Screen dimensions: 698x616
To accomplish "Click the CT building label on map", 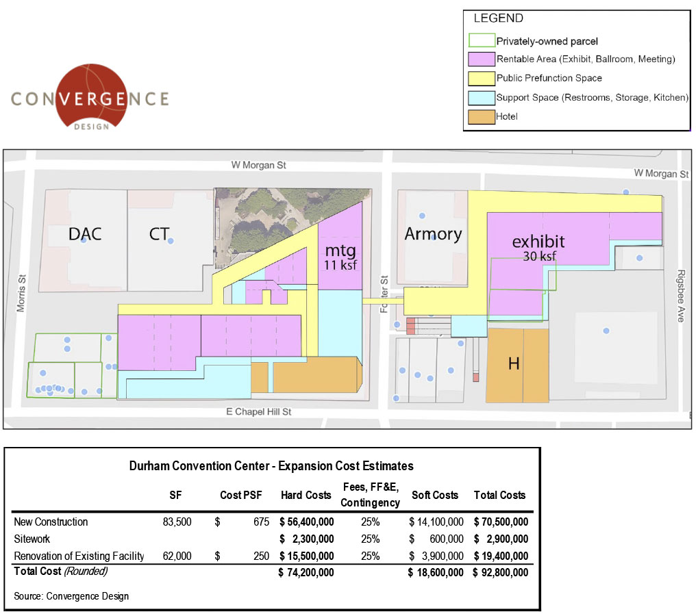I will click(159, 234).
